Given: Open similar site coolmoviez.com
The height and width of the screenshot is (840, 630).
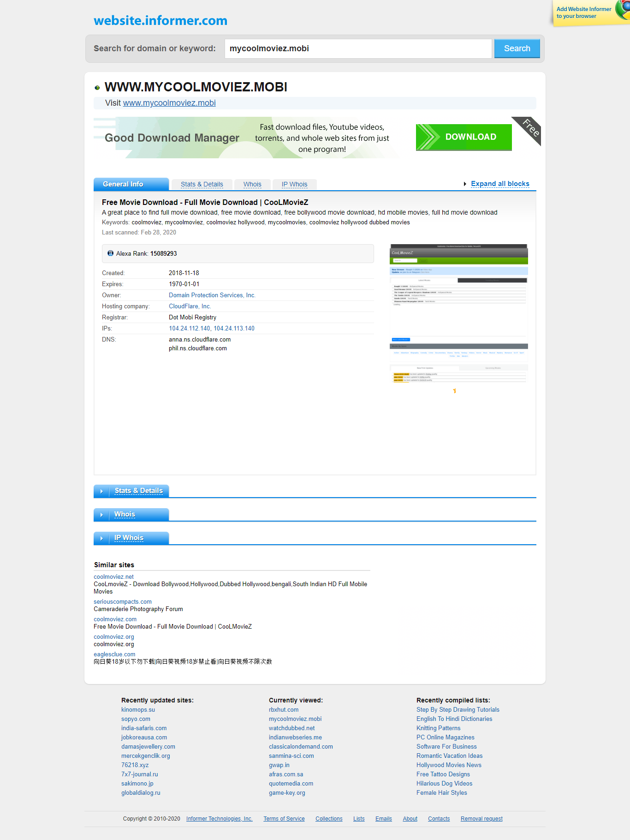Looking at the screenshot, I should tap(115, 619).
